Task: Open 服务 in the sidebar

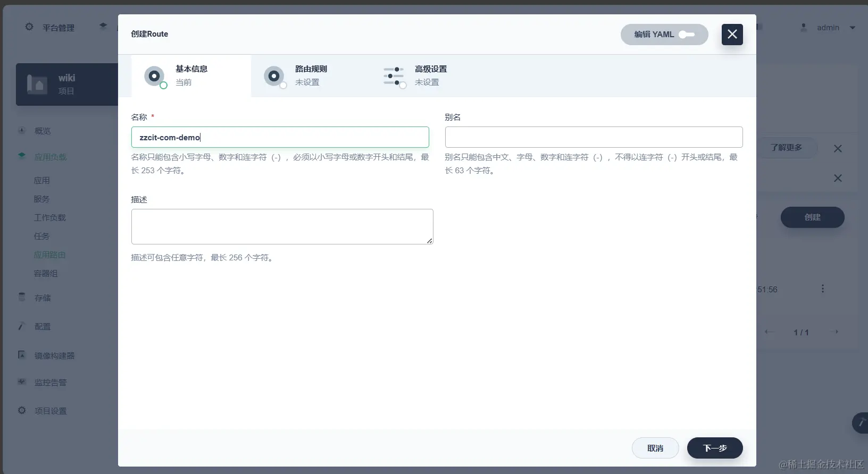Action: pos(42,199)
